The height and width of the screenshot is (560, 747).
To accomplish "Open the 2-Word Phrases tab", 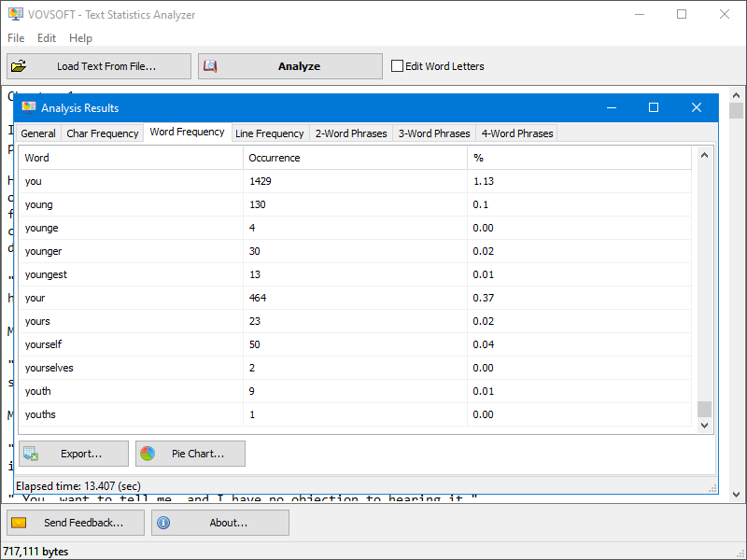I will (351, 133).
